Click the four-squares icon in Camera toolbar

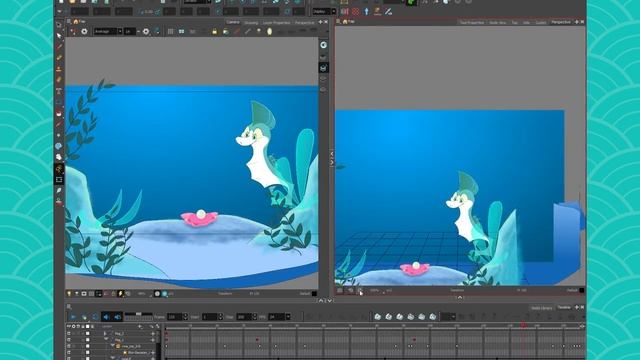coord(181,31)
